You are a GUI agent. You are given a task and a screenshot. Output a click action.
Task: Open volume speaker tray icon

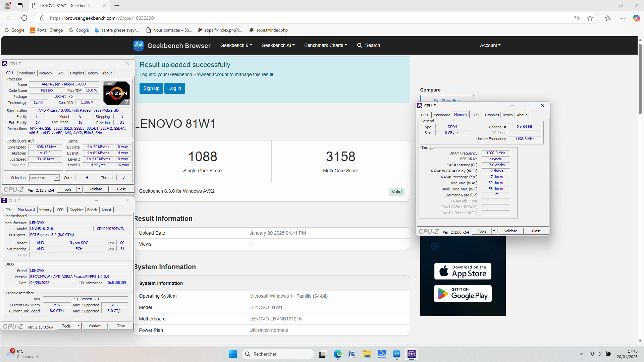point(600,354)
